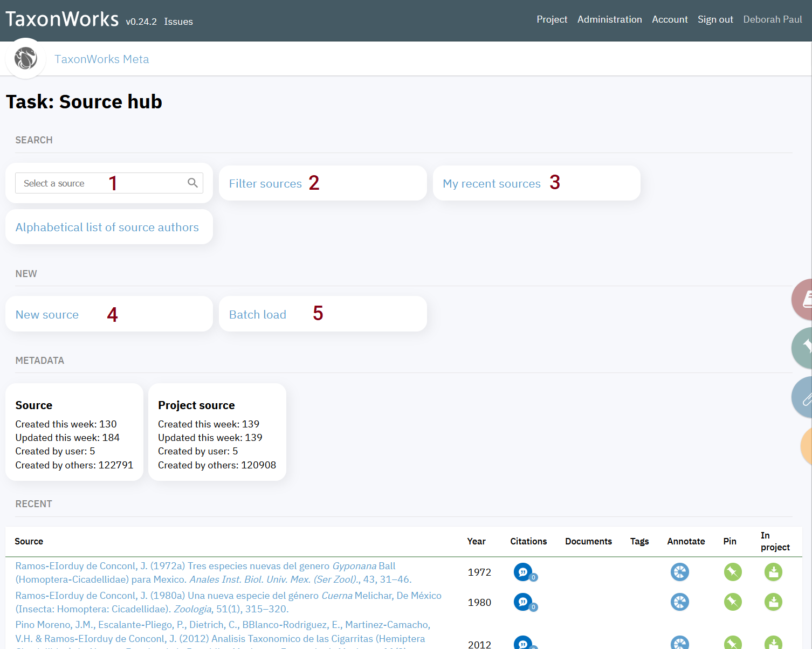Open the New source task

point(47,314)
